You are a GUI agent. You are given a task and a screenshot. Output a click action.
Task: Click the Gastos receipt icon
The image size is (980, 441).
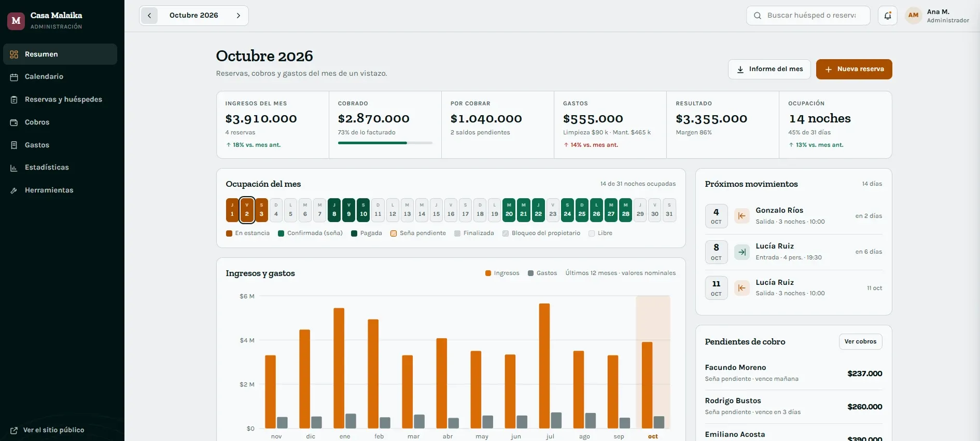click(14, 145)
